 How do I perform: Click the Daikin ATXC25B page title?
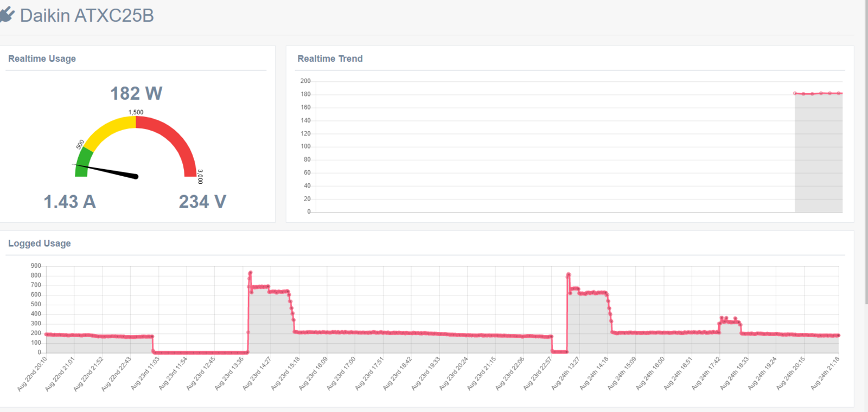click(x=87, y=15)
